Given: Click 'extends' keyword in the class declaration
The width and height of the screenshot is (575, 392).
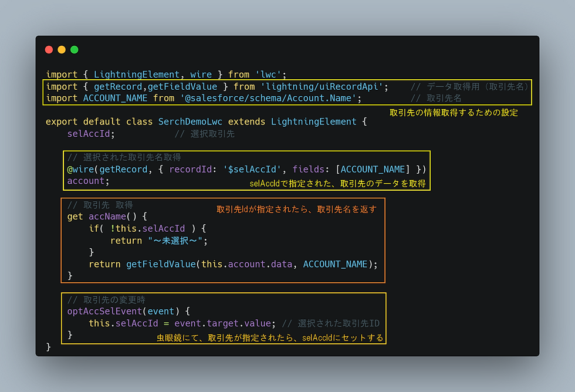Looking at the screenshot, I should pos(246,121).
